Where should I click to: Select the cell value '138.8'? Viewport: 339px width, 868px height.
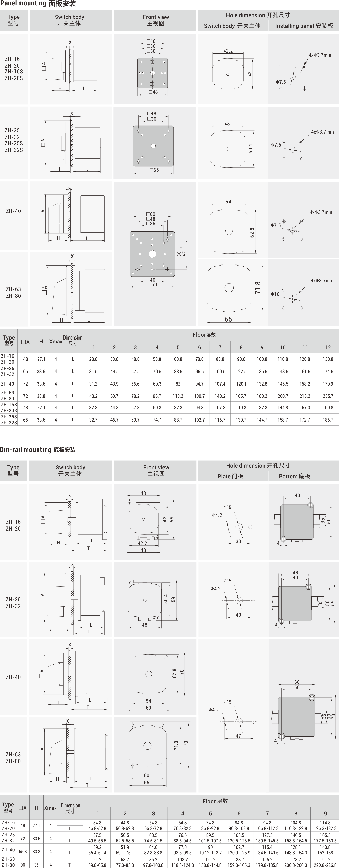[x=328, y=359]
